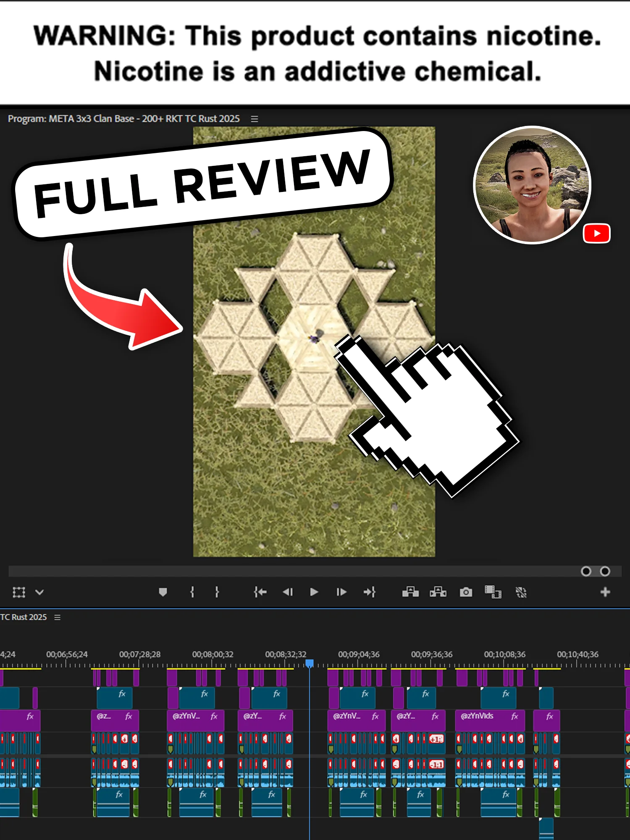Step back one frame
This screenshot has width=630, height=840.
pos(288,592)
